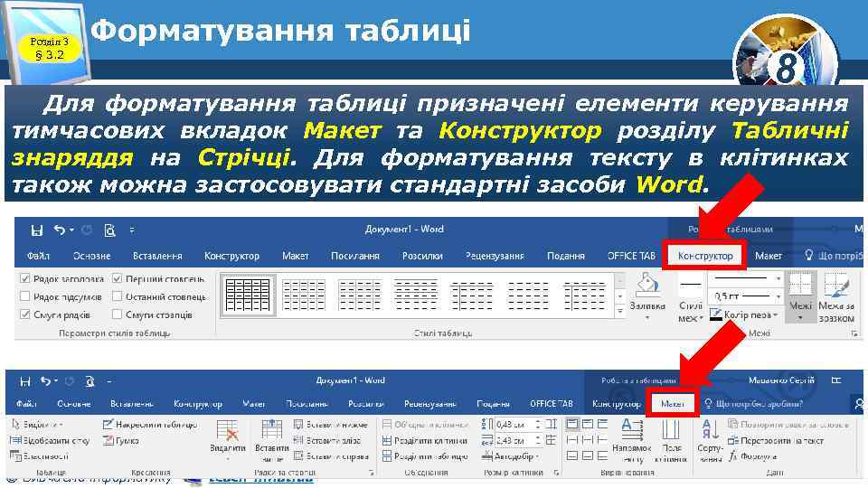868x488 pixels.
Task: Open Автодобір autofit dropdown
Action: pos(510,456)
